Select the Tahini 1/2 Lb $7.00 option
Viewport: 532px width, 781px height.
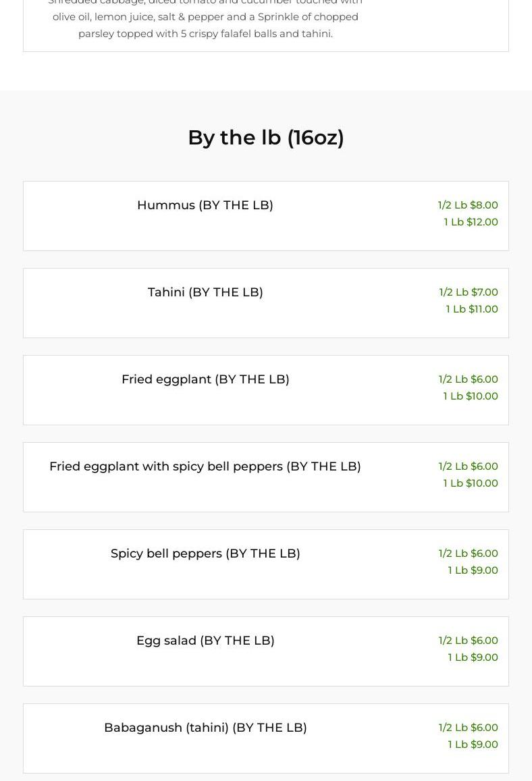[x=469, y=292]
